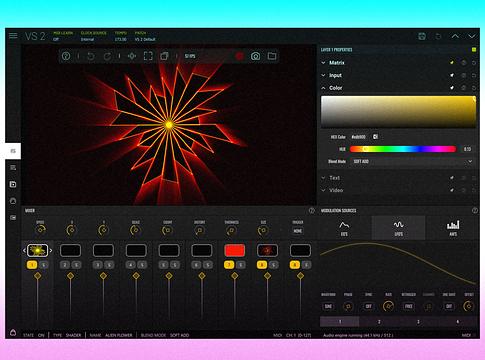Take a snapshot with the camera icon

click(255, 56)
